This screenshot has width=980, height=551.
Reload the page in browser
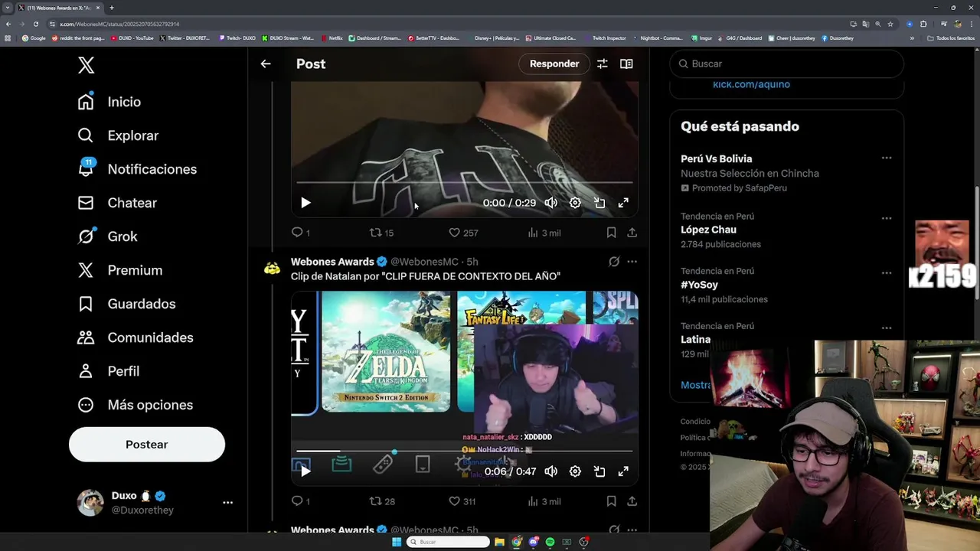coord(35,24)
